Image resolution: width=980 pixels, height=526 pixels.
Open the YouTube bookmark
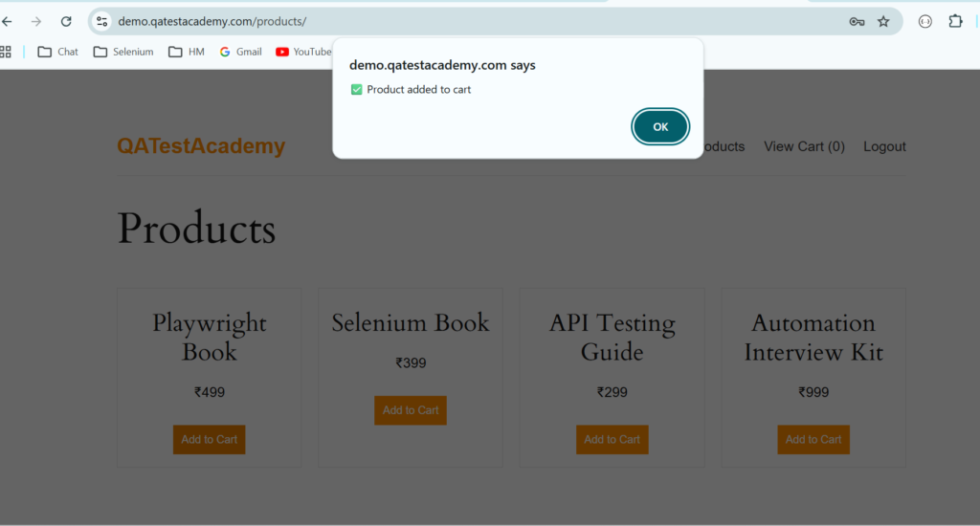[303, 52]
